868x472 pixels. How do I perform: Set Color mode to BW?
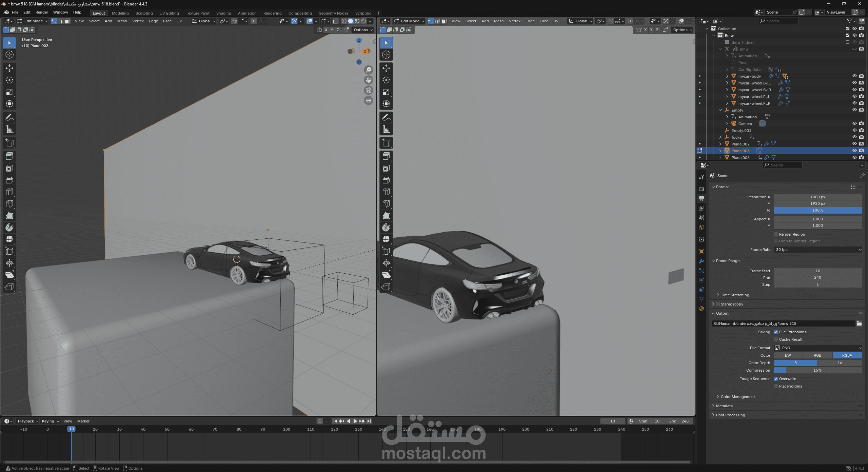pos(788,355)
